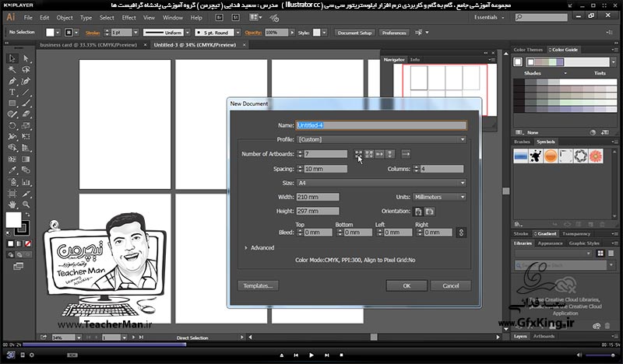Select the Eyedropper tool

click(x=12, y=170)
